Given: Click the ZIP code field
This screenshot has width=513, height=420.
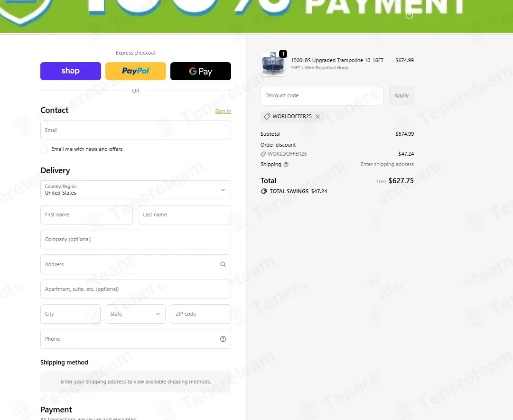Looking at the screenshot, I should point(201,314).
